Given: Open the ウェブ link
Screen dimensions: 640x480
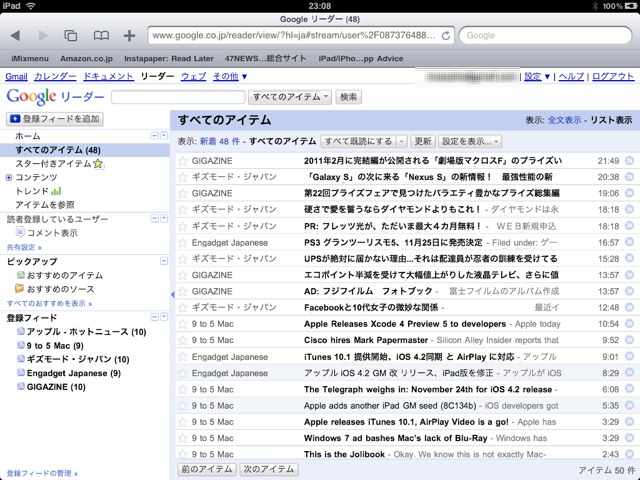Looking at the screenshot, I should point(193,76).
